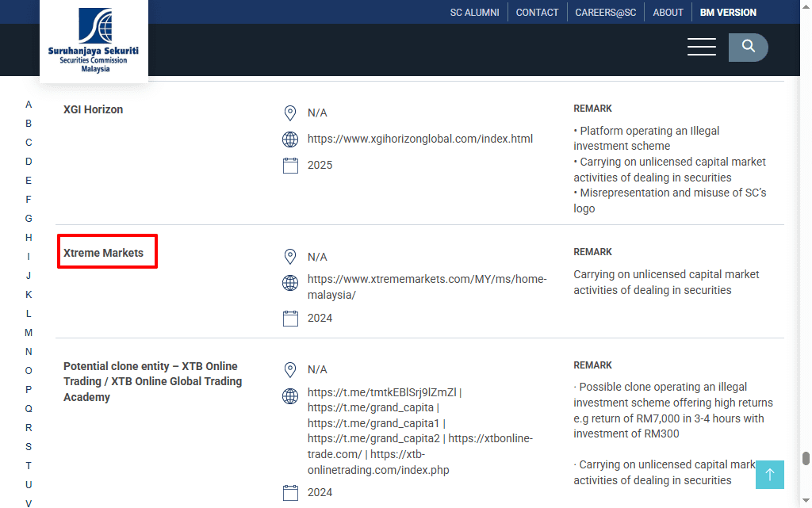Jump to letter A in alphabet index
This screenshot has height=508, width=812.
pos(29,105)
